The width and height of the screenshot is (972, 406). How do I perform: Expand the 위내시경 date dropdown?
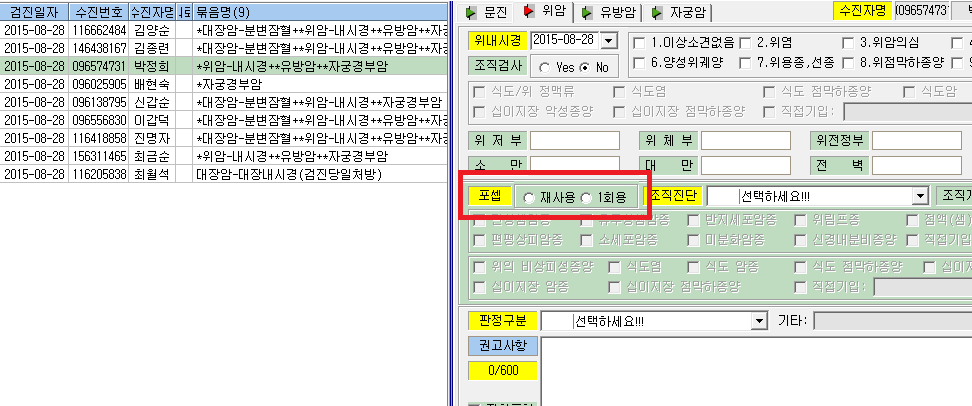(x=610, y=41)
